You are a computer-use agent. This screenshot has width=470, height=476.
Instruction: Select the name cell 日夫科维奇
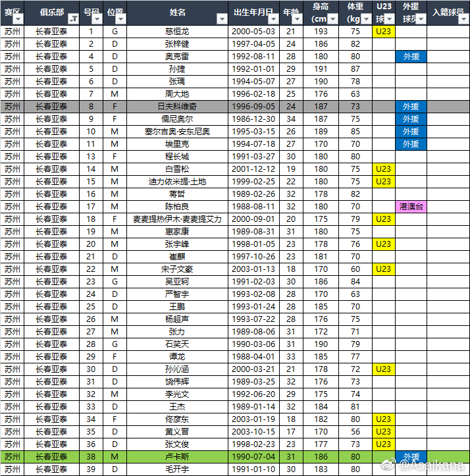pyautogui.click(x=177, y=107)
